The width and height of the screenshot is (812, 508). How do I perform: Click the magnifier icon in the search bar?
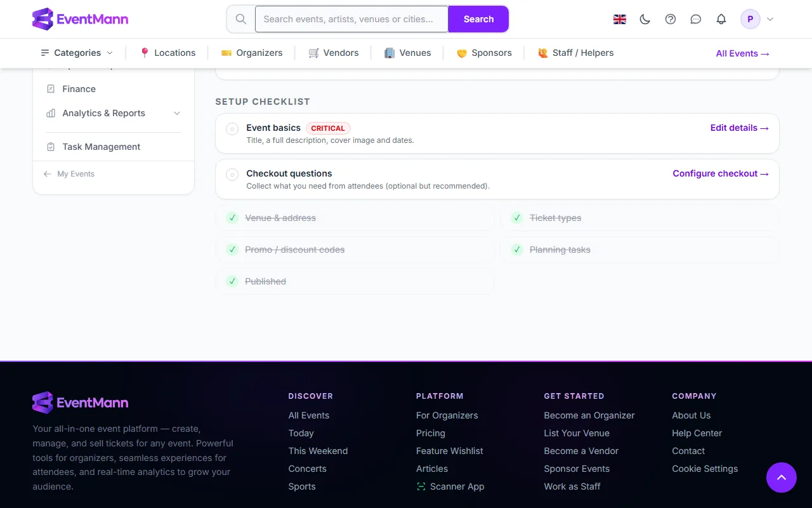pos(241,19)
